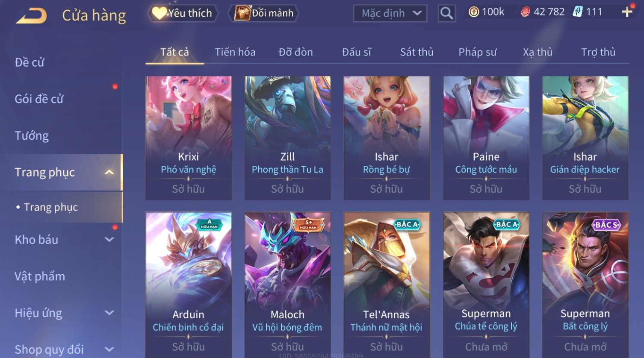Switch to the Sát thủ tab
The width and height of the screenshot is (644, 358).
point(417,52)
